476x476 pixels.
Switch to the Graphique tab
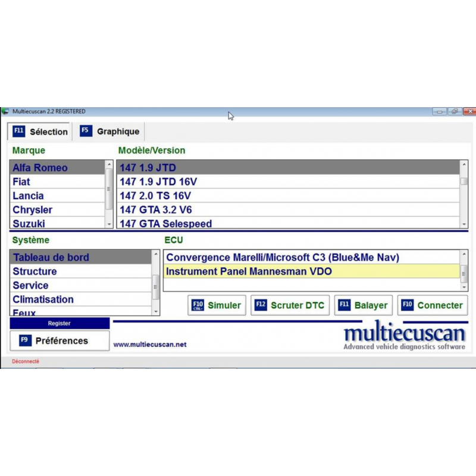109,131
